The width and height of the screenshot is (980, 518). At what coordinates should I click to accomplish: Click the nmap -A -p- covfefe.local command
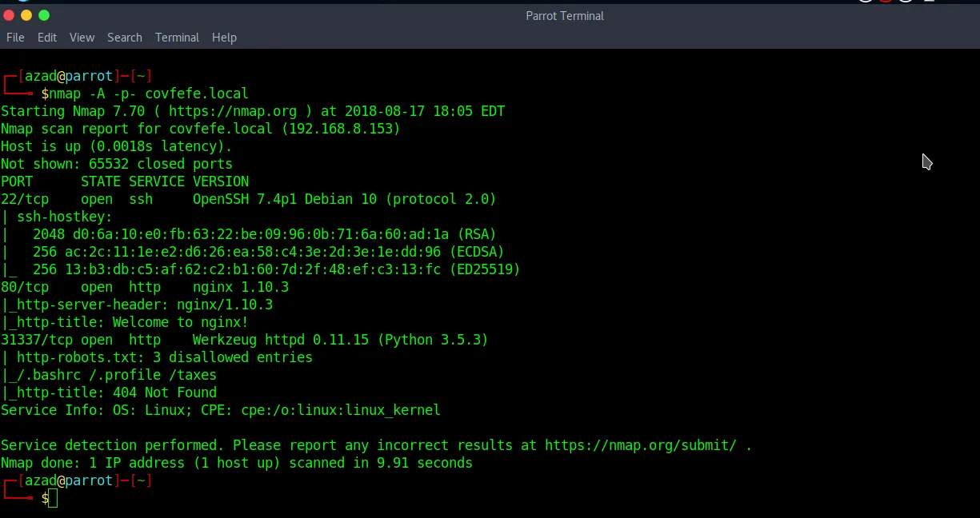point(149,94)
